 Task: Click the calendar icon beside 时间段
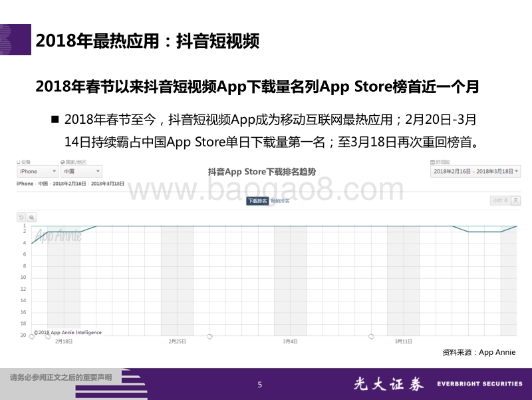click(x=432, y=162)
